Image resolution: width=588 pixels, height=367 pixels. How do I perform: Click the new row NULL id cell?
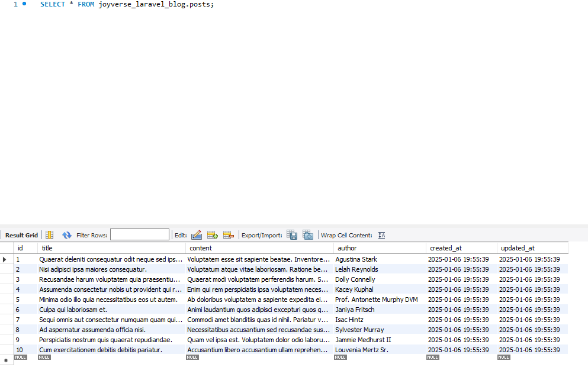click(x=21, y=358)
